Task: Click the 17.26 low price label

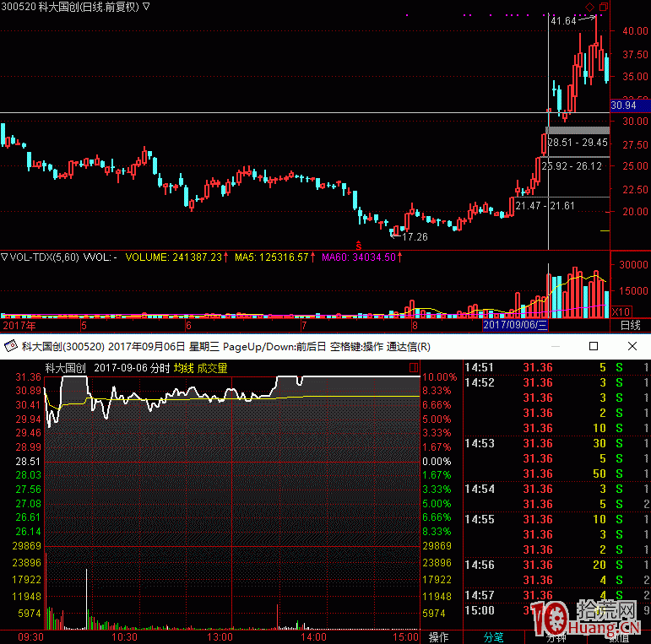Action: pyautogui.click(x=415, y=237)
